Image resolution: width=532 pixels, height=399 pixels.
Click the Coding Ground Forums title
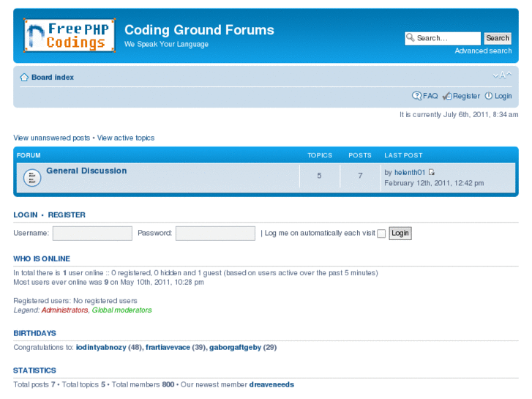click(x=199, y=30)
